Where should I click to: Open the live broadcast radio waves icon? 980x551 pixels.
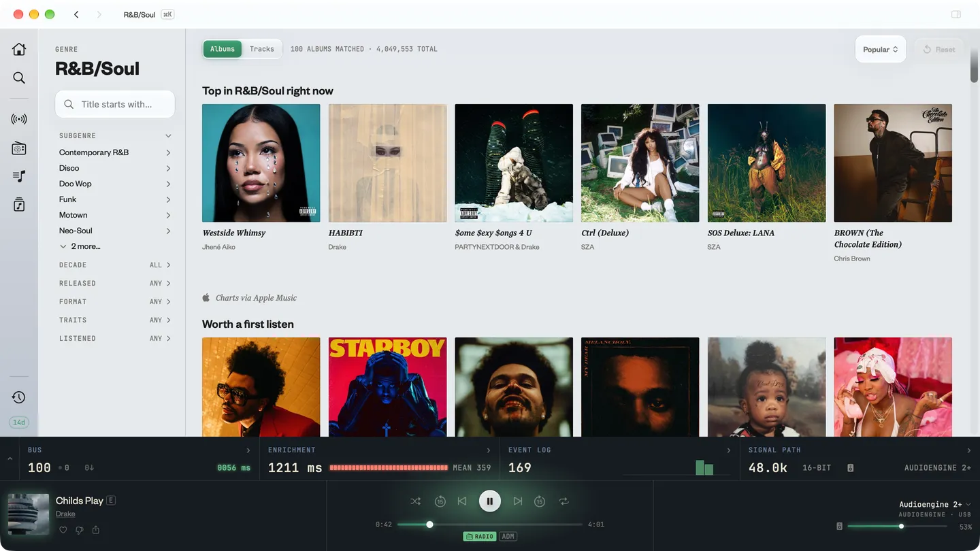[19, 119]
